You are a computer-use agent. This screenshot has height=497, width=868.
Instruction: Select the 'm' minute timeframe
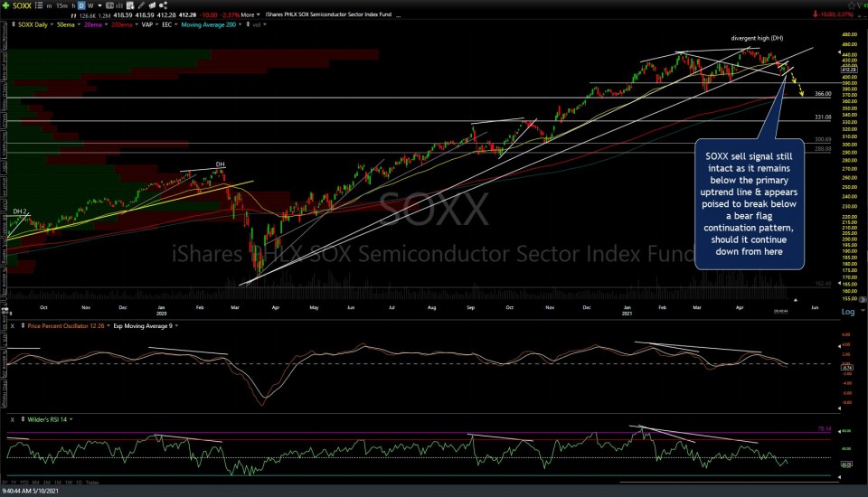49,5
